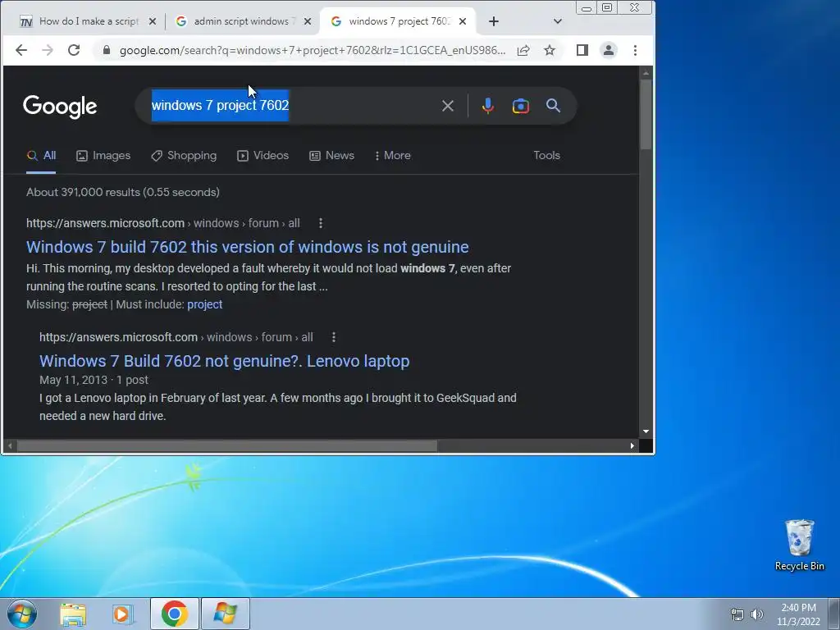Bookmark this page with the star icon
840x630 pixels.
550,50
